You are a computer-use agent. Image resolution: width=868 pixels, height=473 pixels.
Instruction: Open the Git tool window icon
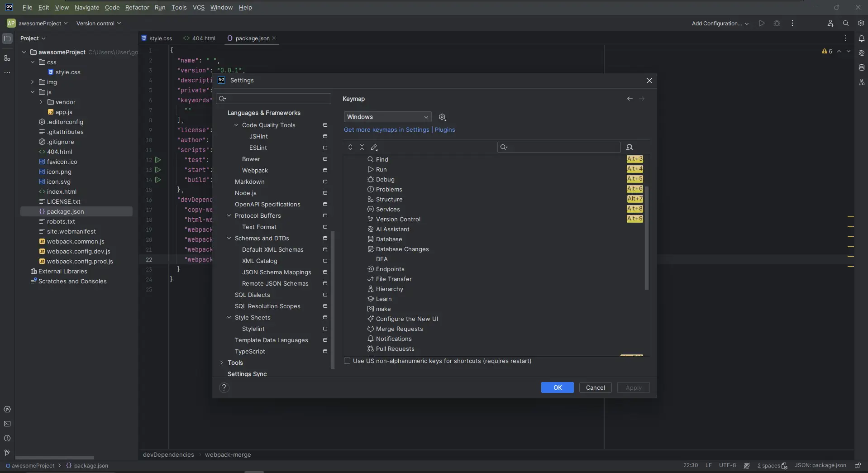pos(7,453)
